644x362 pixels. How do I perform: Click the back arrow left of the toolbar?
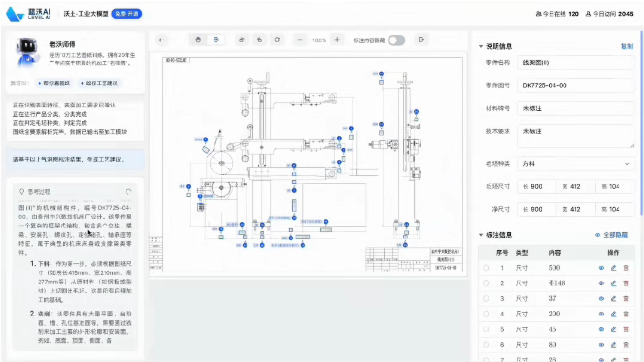tap(161, 40)
